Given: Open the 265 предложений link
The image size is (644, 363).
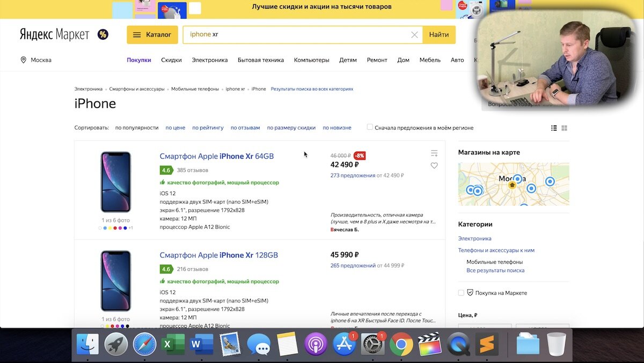Looking at the screenshot, I should click(x=353, y=265).
